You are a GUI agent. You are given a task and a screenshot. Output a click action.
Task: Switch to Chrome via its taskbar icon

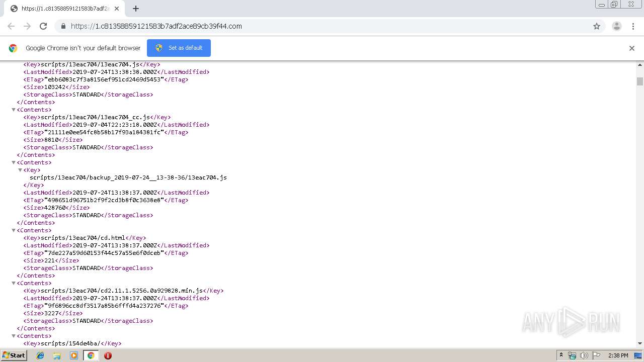click(x=91, y=355)
